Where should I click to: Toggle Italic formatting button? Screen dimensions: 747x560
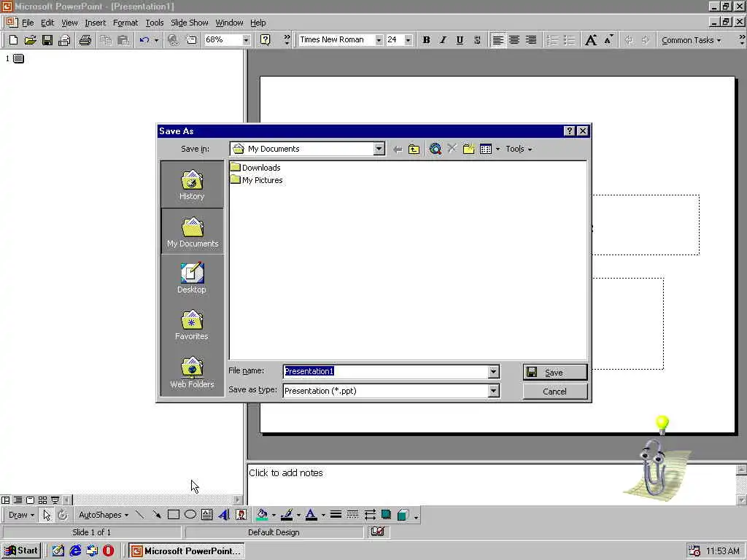pos(443,40)
